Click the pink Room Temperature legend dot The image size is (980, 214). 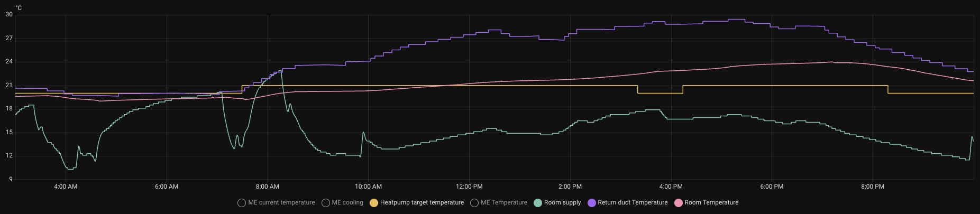click(x=679, y=203)
